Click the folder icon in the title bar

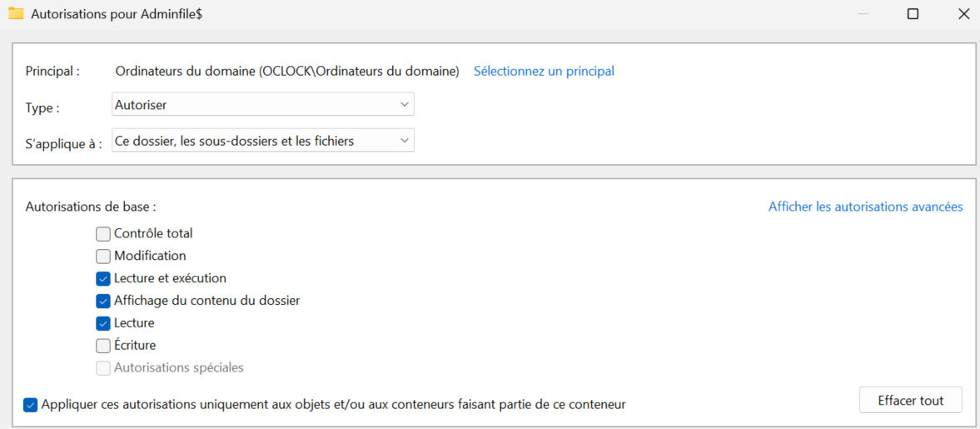pos(15,13)
